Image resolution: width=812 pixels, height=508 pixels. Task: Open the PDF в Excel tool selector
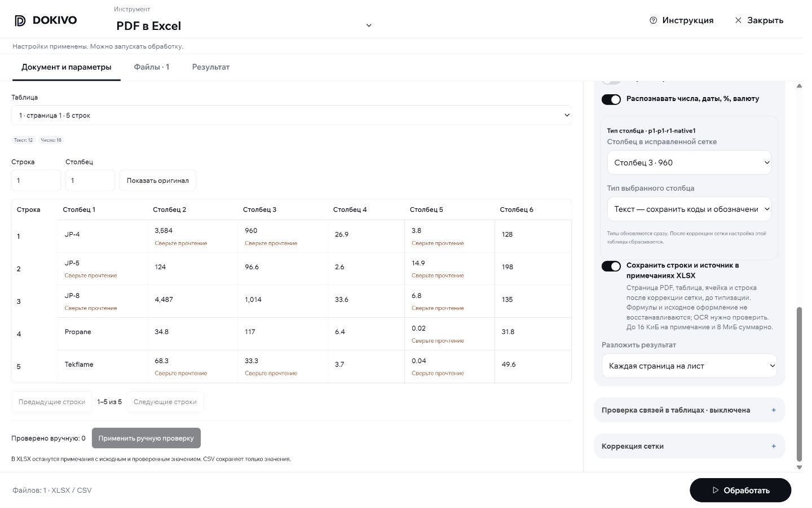(244, 25)
